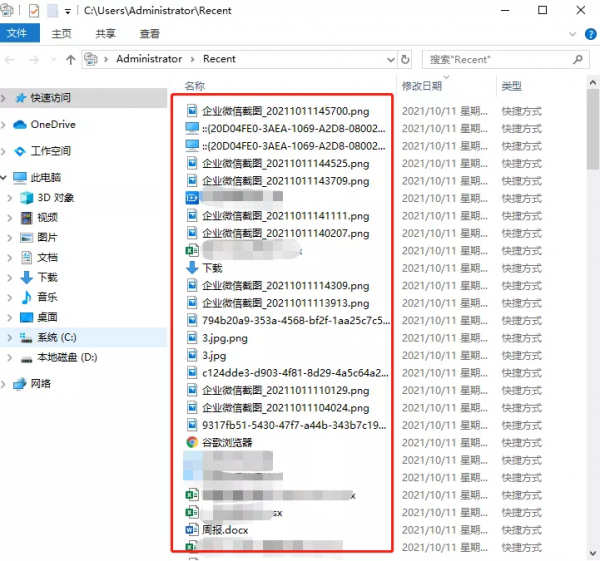
Task: Click the 图片 folder icon
Action: (x=26, y=238)
